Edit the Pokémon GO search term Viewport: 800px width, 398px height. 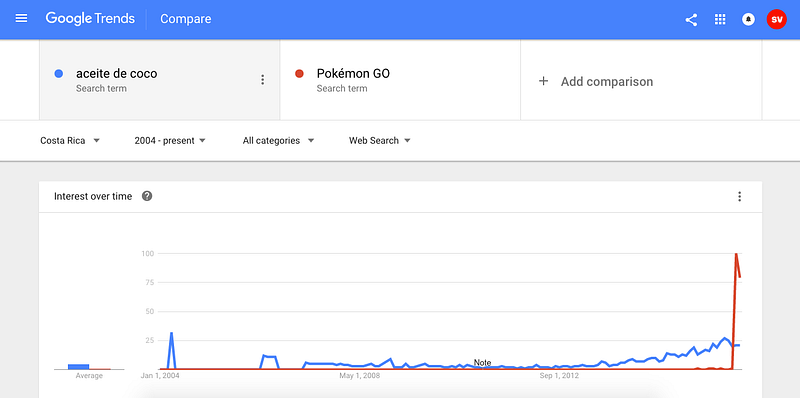click(x=353, y=73)
